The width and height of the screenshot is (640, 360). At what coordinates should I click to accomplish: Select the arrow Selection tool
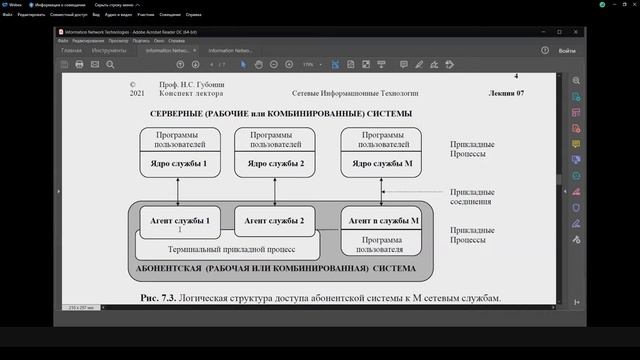click(x=243, y=64)
